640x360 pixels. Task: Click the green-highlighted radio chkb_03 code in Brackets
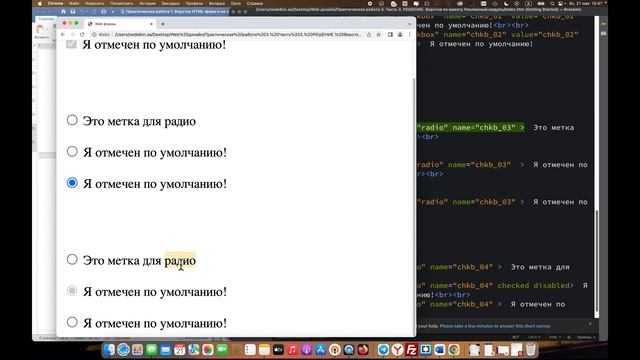click(x=471, y=127)
